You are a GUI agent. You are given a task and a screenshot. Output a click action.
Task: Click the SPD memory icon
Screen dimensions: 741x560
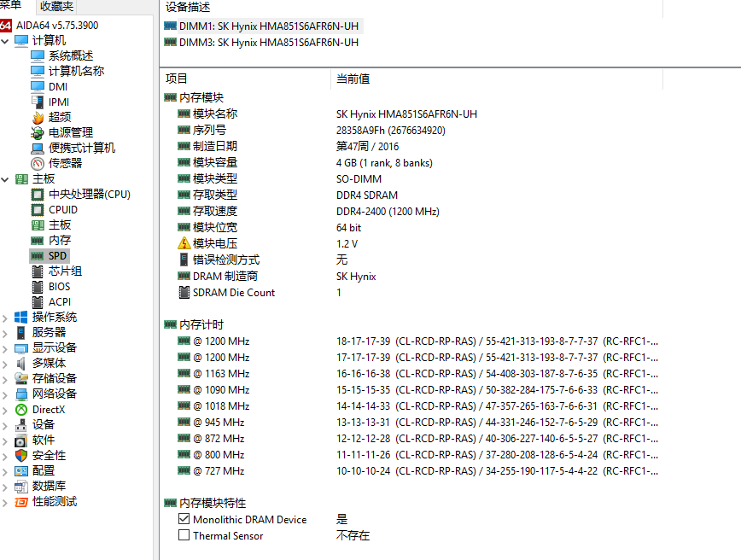(38, 256)
